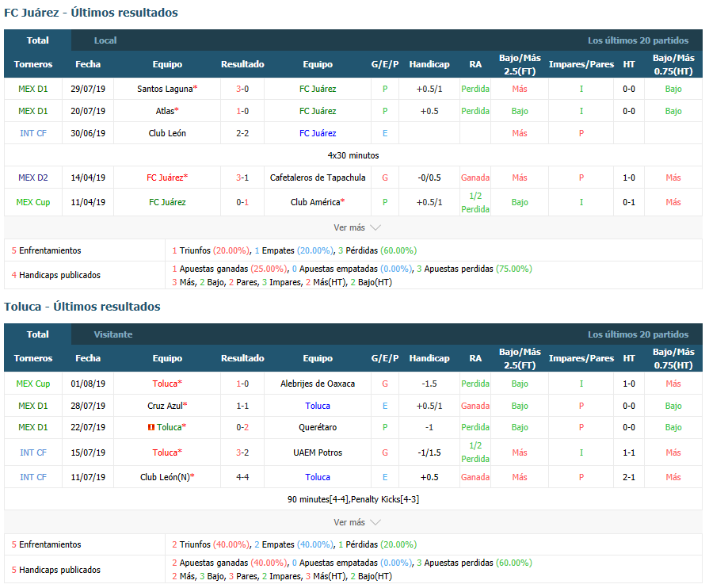The height and width of the screenshot is (588, 709).
Task: Open MEX D1 tournament for 29/07/19 match
Action: click(x=33, y=89)
